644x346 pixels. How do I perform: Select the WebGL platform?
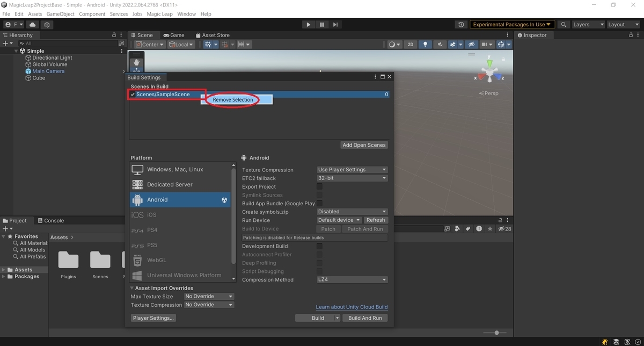180,260
